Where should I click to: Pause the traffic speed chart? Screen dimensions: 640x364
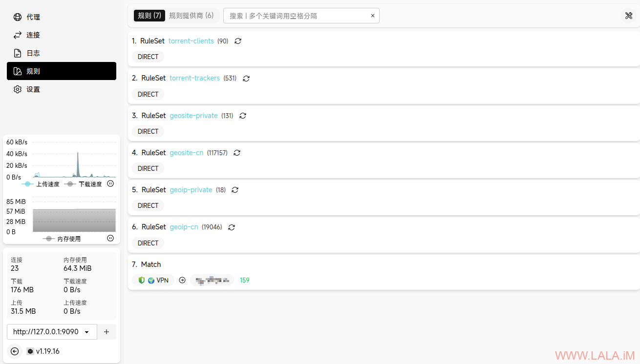tap(110, 184)
